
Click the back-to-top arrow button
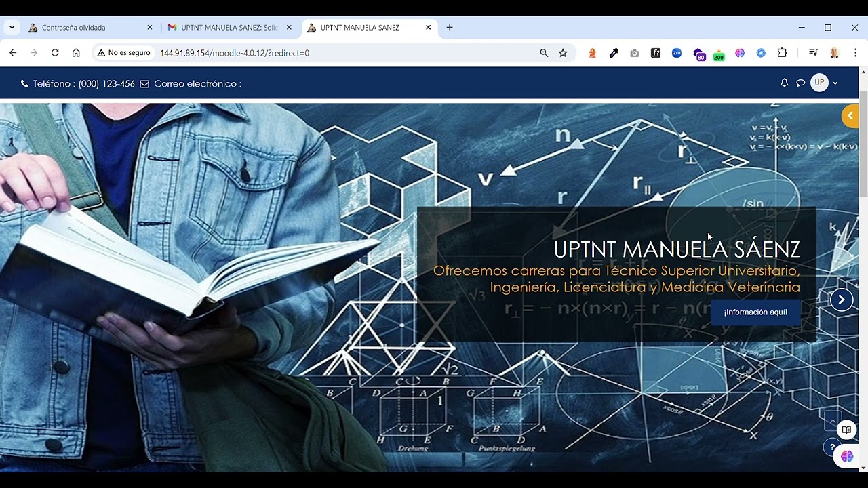pyautogui.click(x=833, y=421)
